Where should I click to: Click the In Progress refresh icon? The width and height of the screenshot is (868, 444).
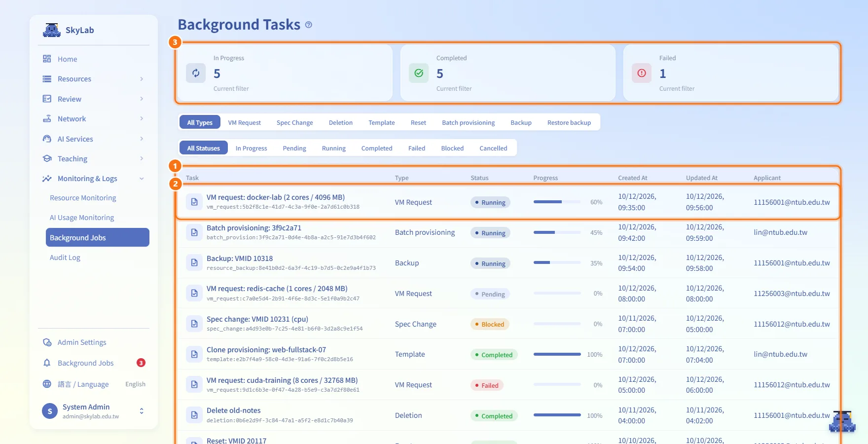coord(196,73)
